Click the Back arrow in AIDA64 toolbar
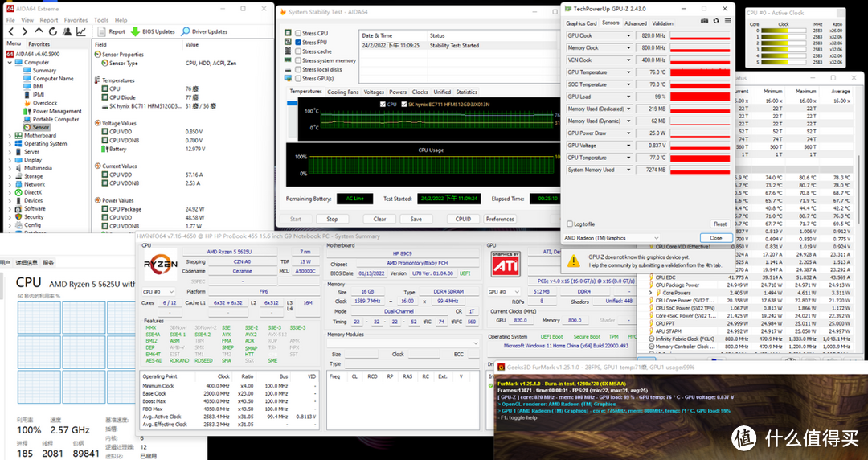 point(10,31)
